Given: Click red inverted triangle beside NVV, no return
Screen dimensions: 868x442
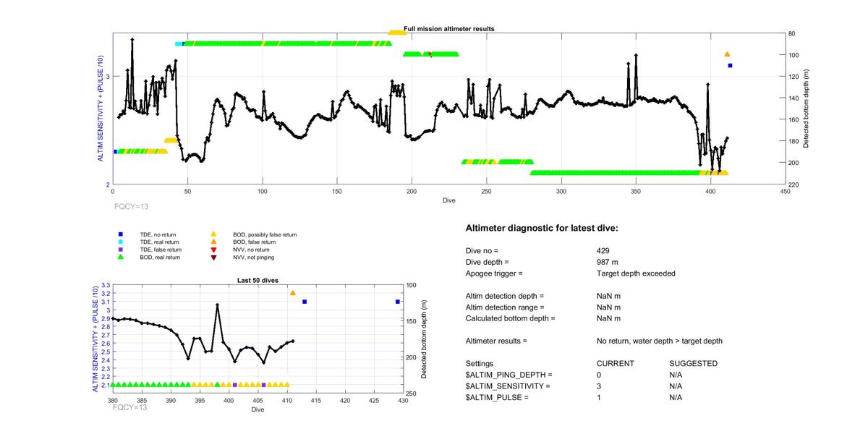Looking at the screenshot, I should [213, 250].
